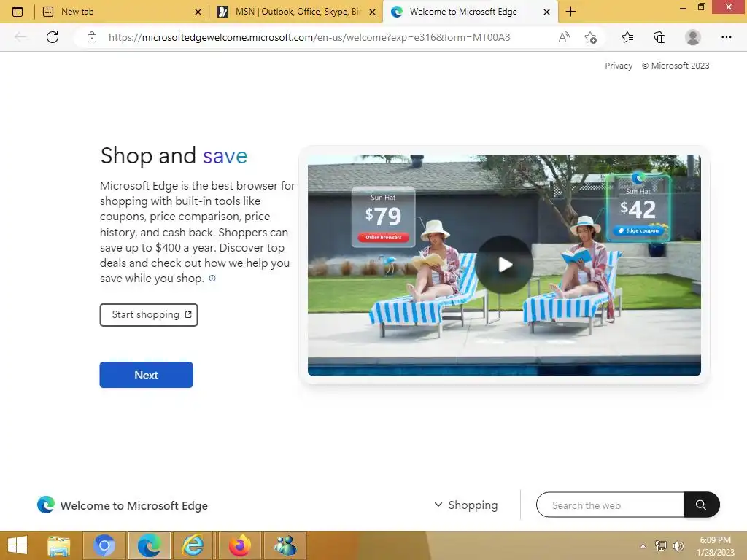The height and width of the screenshot is (560, 747).
Task: View site information lock icon
Action: [92, 37]
